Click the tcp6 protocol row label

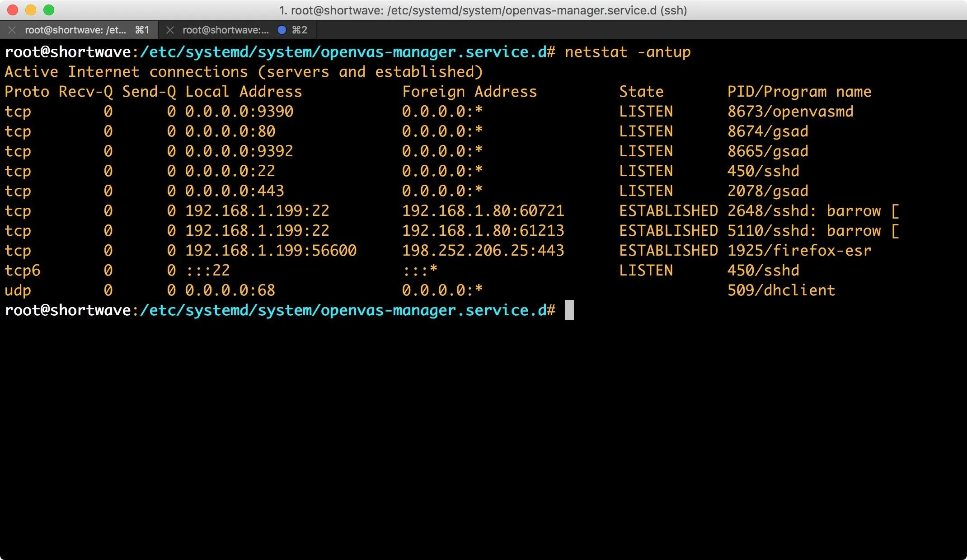[23, 271]
